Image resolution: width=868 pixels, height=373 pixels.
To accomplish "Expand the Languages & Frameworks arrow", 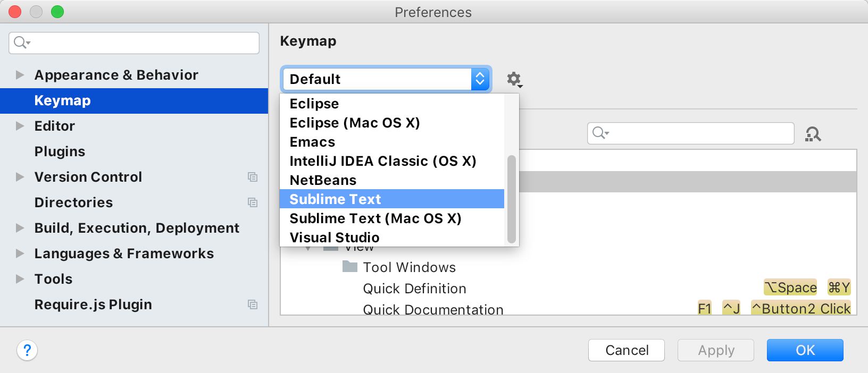I will click(x=20, y=253).
